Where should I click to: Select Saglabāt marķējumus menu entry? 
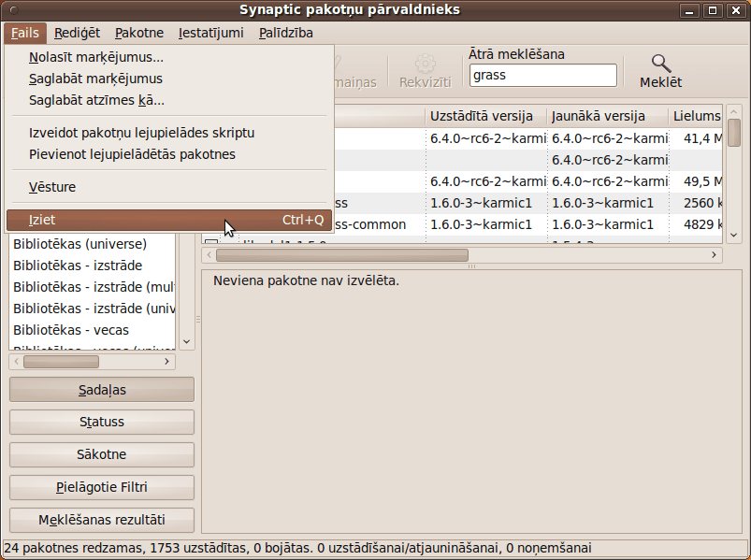tap(169, 79)
